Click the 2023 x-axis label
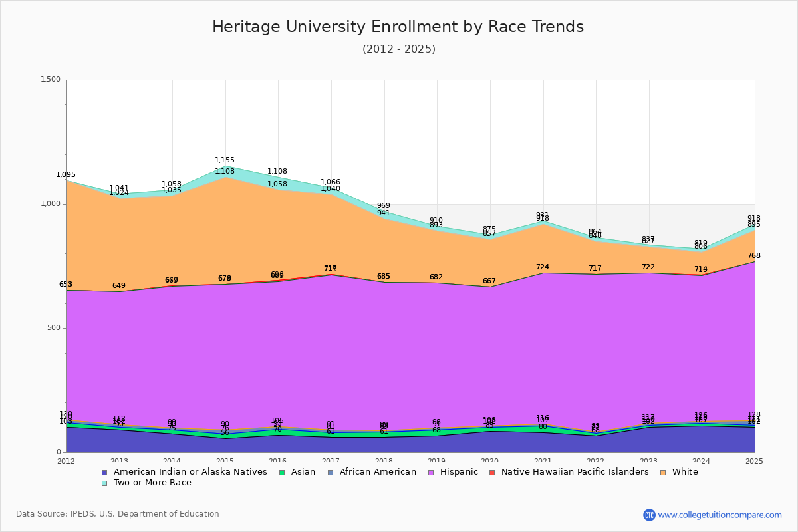The image size is (798, 532). click(648, 461)
